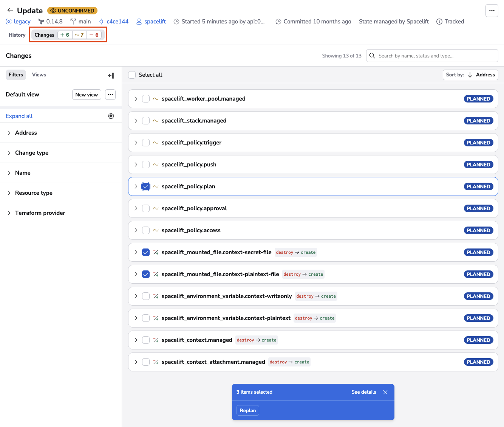Click the user icon next to spacelift

tap(139, 22)
